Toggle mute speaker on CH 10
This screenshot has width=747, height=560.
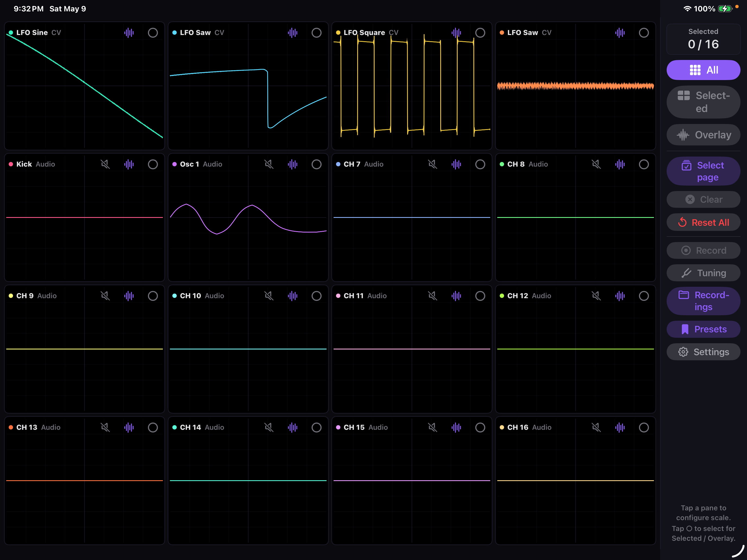click(x=269, y=296)
